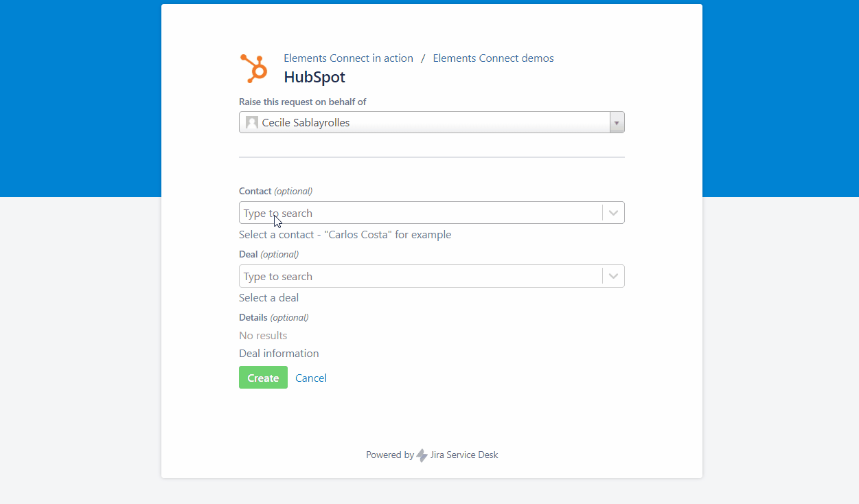Click Cecile Sablayrolles' avatar icon

point(252,123)
